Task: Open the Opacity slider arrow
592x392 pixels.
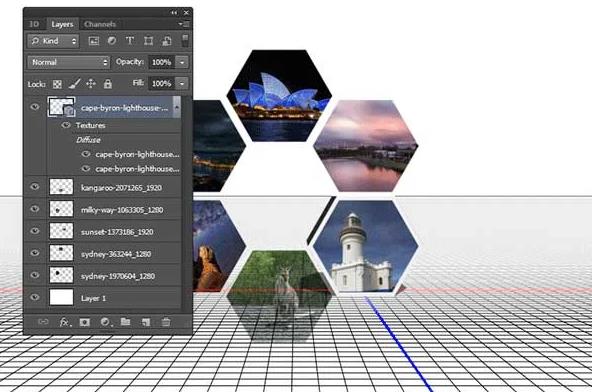Action: (182, 62)
